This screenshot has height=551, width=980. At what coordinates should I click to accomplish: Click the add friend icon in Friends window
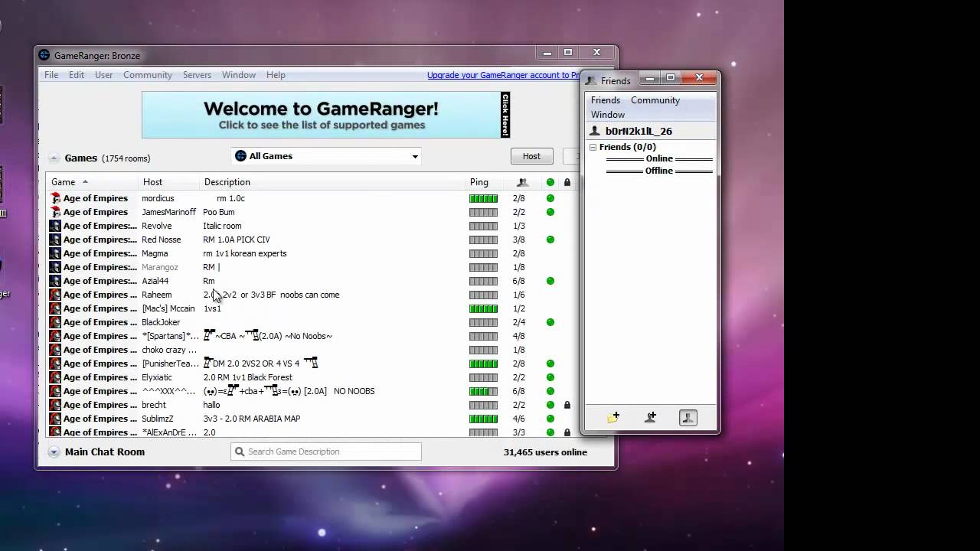(650, 417)
